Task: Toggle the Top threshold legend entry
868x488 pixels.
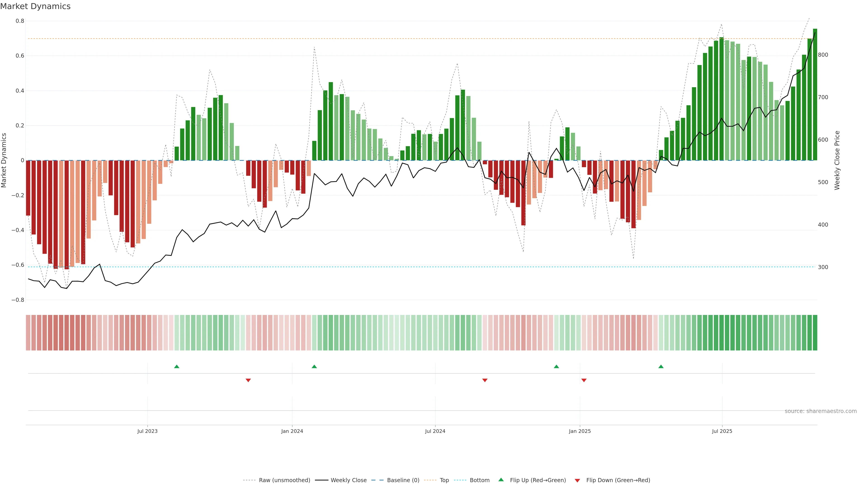Action: click(x=444, y=480)
